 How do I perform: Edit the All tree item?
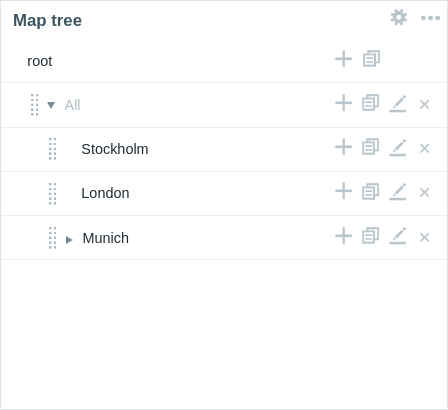[398, 104]
